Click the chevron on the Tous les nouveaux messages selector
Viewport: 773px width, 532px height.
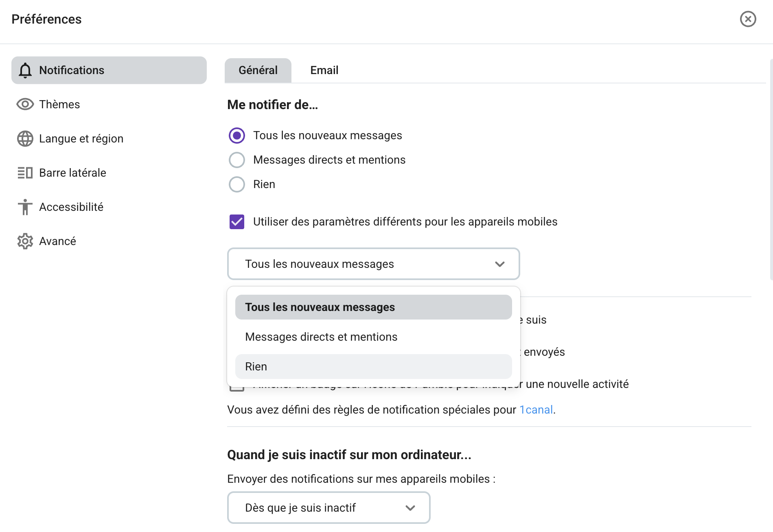click(500, 264)
